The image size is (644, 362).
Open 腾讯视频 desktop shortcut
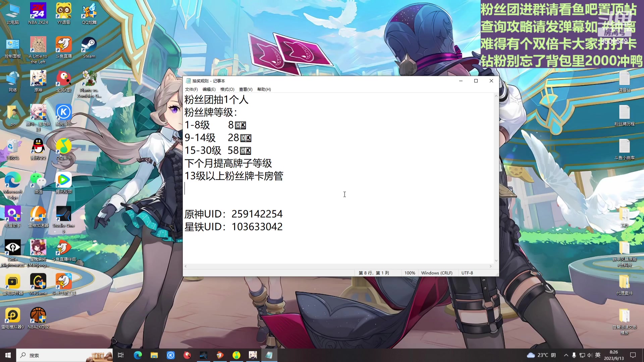point(64,183)
